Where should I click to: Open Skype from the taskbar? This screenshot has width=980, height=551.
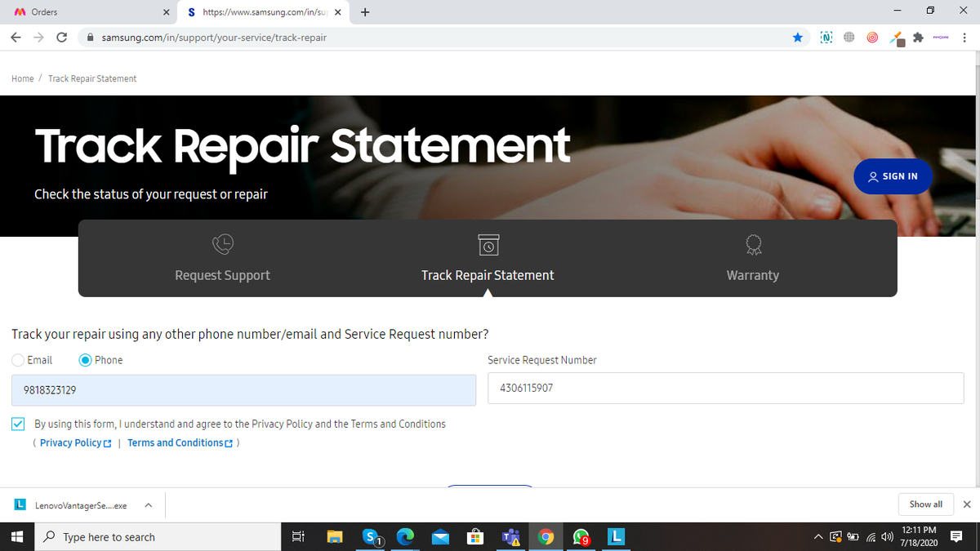tap(371, 536)
